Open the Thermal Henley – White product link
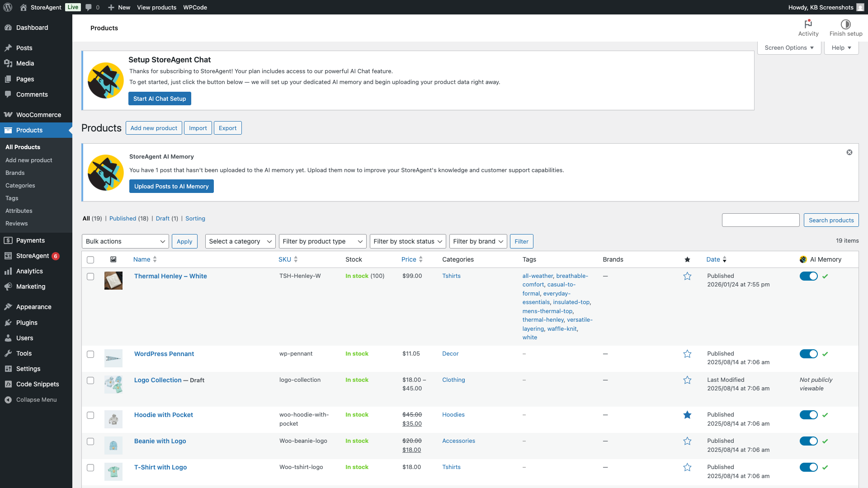The image size is (868, 488). [x=170, y=276]
